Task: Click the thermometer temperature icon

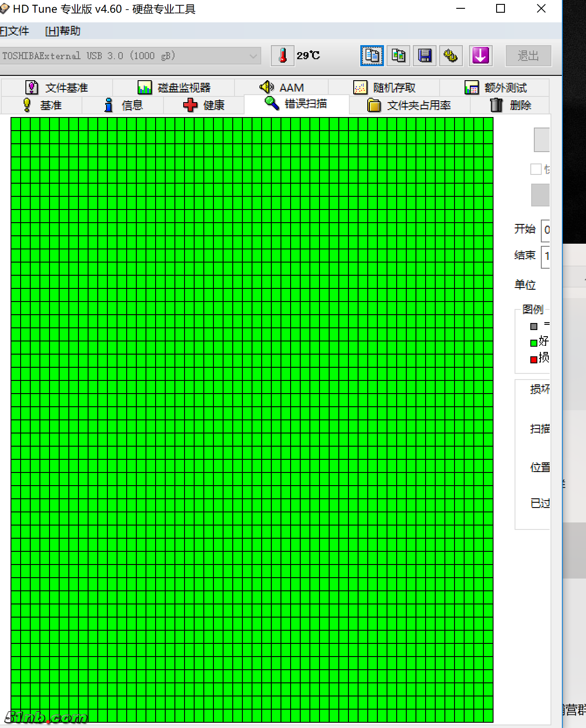Action: click(283, 56)
